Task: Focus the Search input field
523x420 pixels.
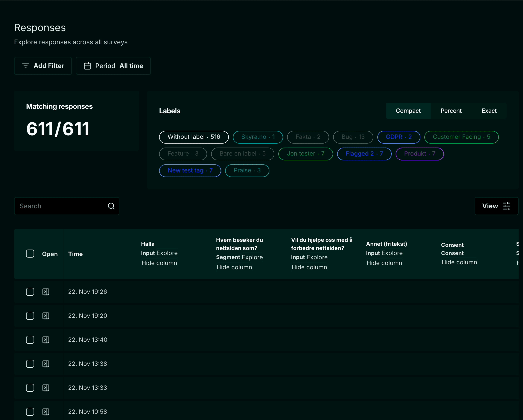Action: 67,206
